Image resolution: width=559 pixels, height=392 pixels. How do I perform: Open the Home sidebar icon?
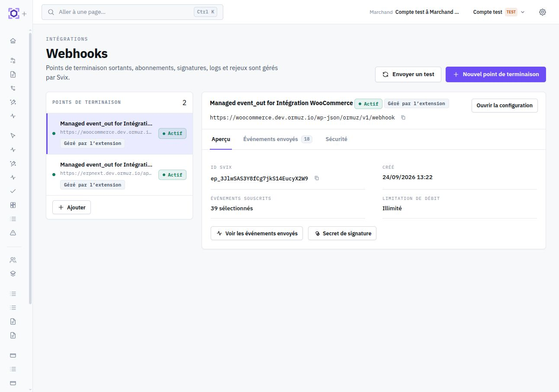13,41
